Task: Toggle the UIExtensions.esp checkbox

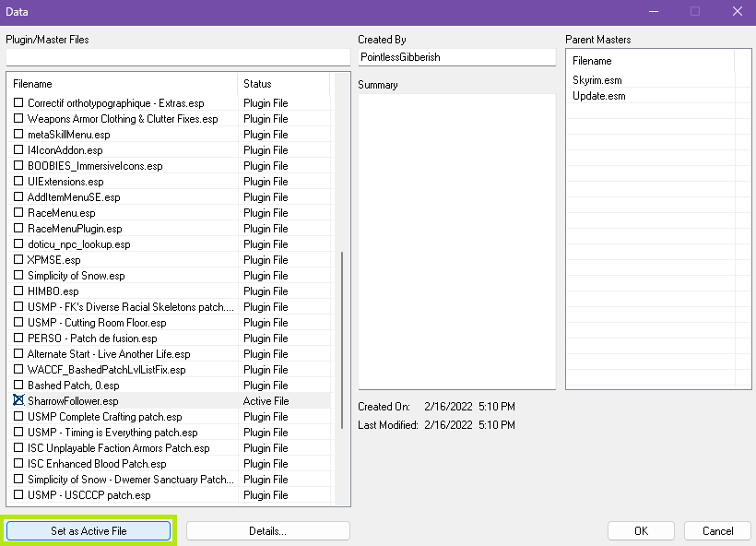Action: point(18,181)
